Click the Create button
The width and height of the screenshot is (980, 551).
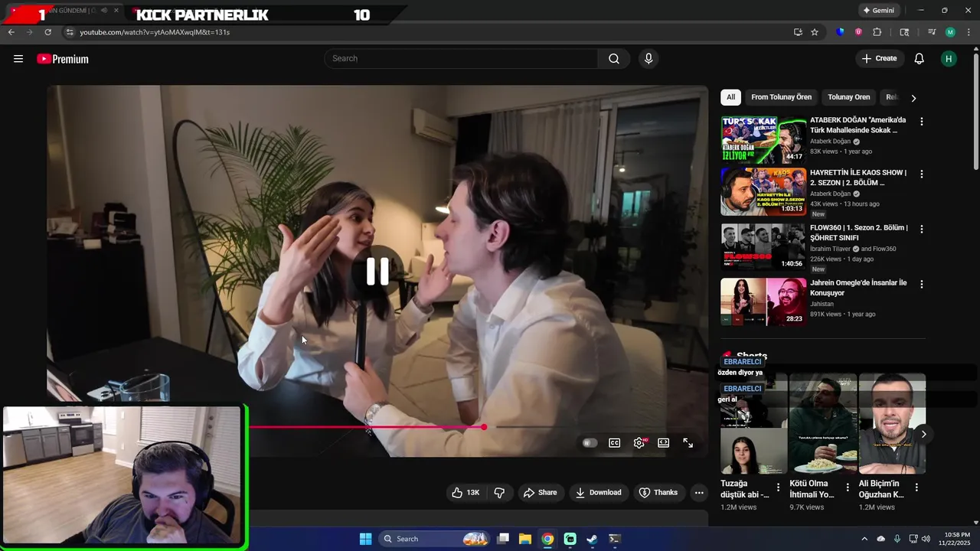pyautogui.click(x=879, y=59)
